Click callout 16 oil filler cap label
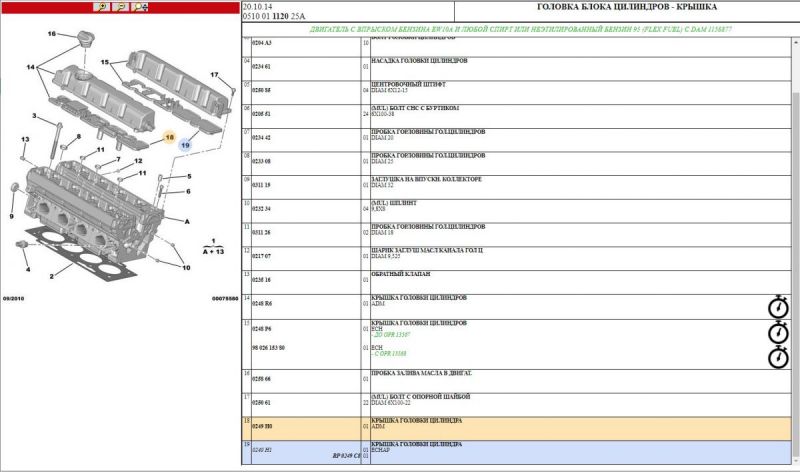The image size is (800, 472). pos(52,34)
